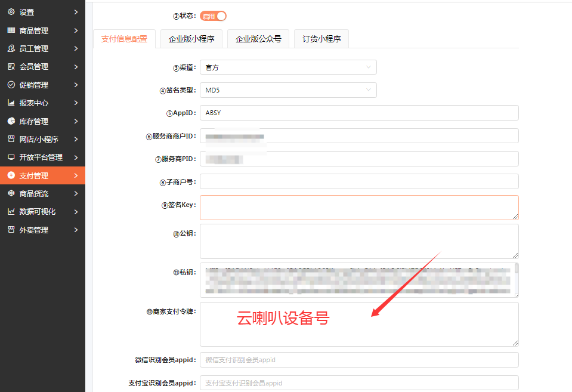Viewport: 572px width, 392px height.
Task: Click the 促销管理 checkmark icon
Action: (11, 85)
